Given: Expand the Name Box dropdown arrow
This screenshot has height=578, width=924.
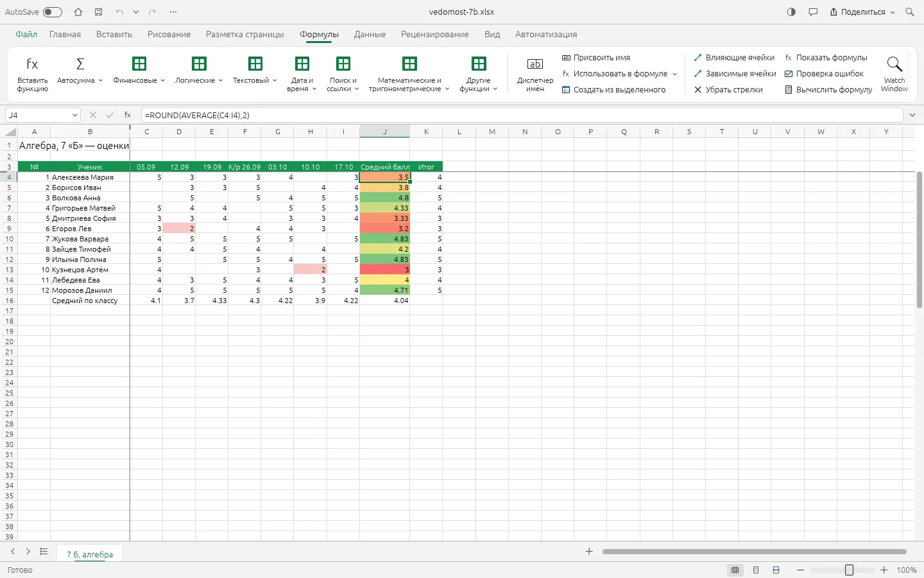Looking at the screenshot, I should pos(75,115).
